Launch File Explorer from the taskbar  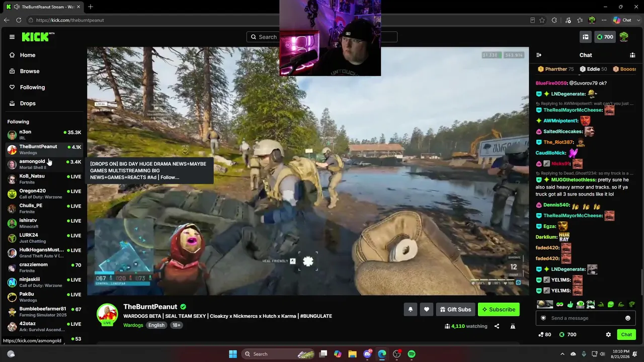(x=352, y=354)
